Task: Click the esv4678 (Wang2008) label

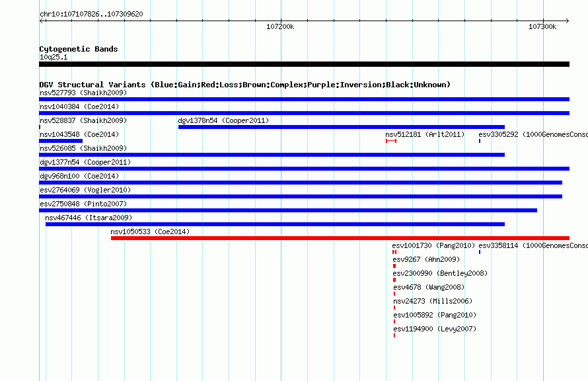Action: pyautogui.click(x=429, y=287)
